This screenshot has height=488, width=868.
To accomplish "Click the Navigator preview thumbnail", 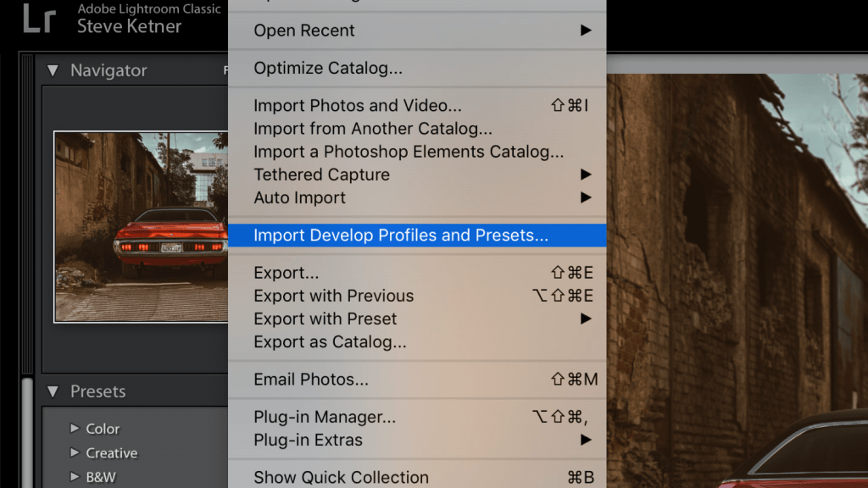I will (141, 226).
